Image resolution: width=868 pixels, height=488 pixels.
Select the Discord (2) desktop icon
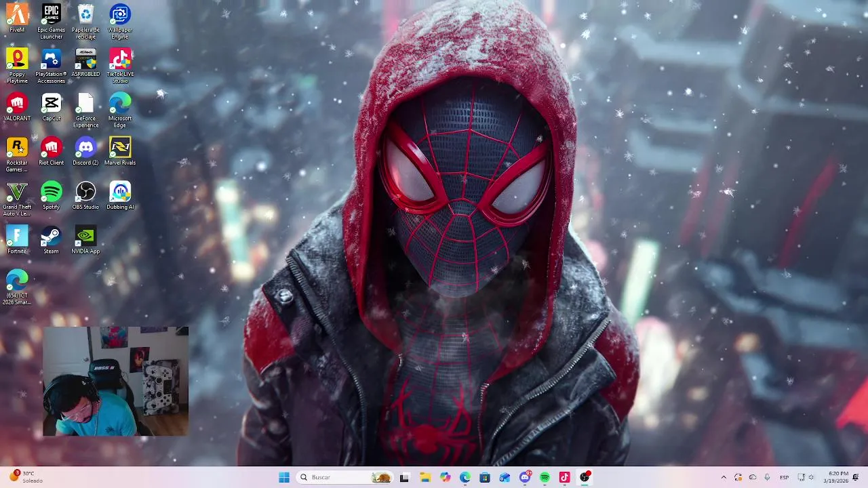[85, 150]
